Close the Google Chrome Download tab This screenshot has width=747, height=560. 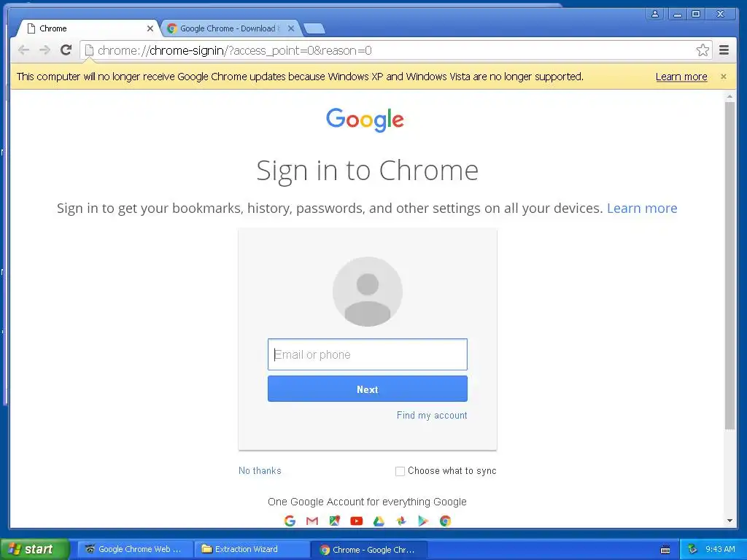(291, 28)
